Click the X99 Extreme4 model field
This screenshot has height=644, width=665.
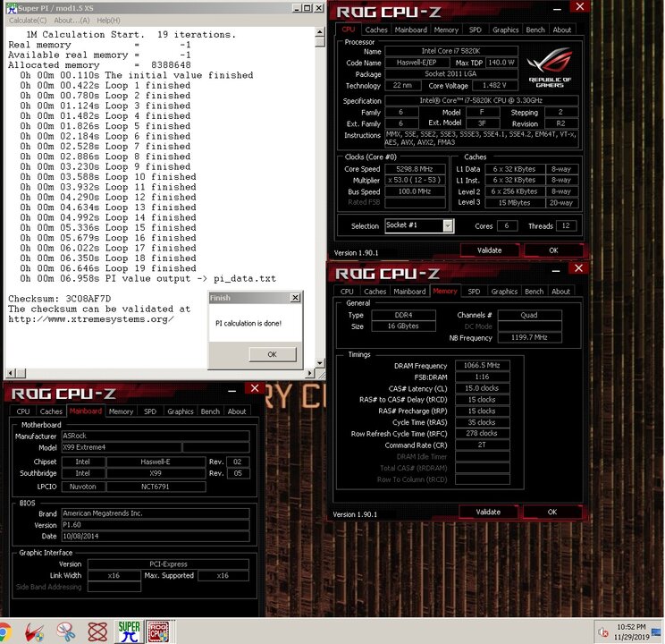click(x=122, y=447)
